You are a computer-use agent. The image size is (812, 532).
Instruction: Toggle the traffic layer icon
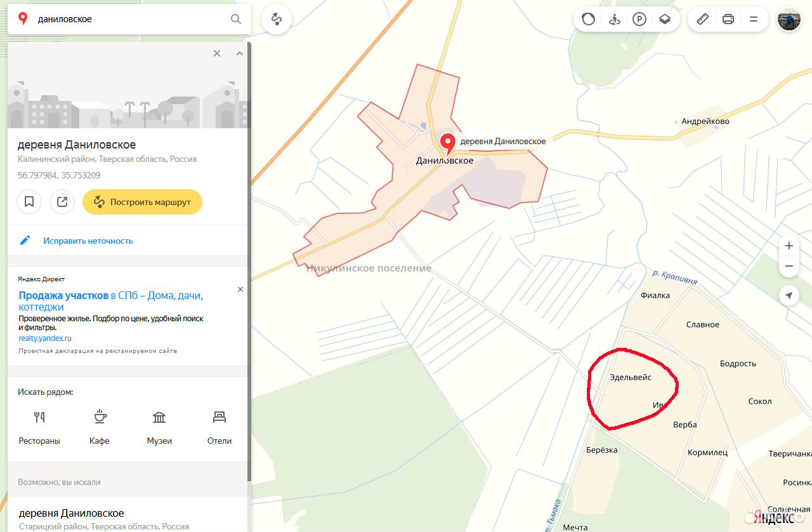pyautogui.click(x=588, y=19)
